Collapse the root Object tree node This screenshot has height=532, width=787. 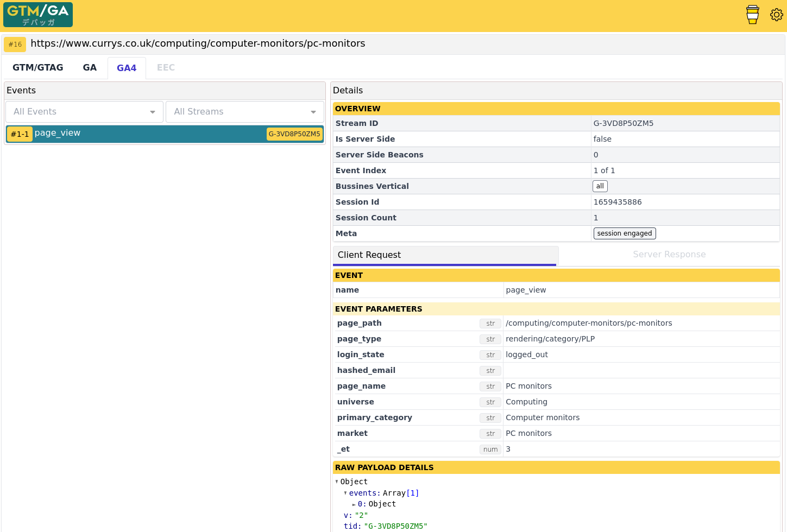[337, 482]
